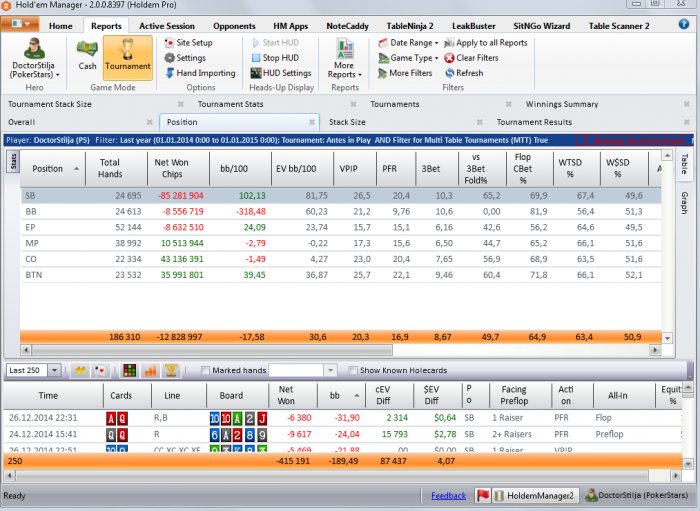Click the Feedback link
The width and height of the screenshot is (700, 511).
(x=448, y=496)
